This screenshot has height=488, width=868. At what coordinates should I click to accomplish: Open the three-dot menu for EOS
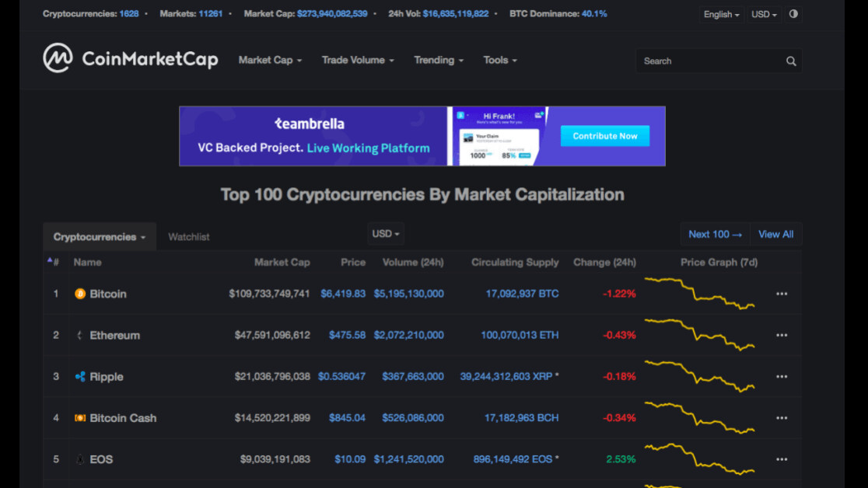782,459
